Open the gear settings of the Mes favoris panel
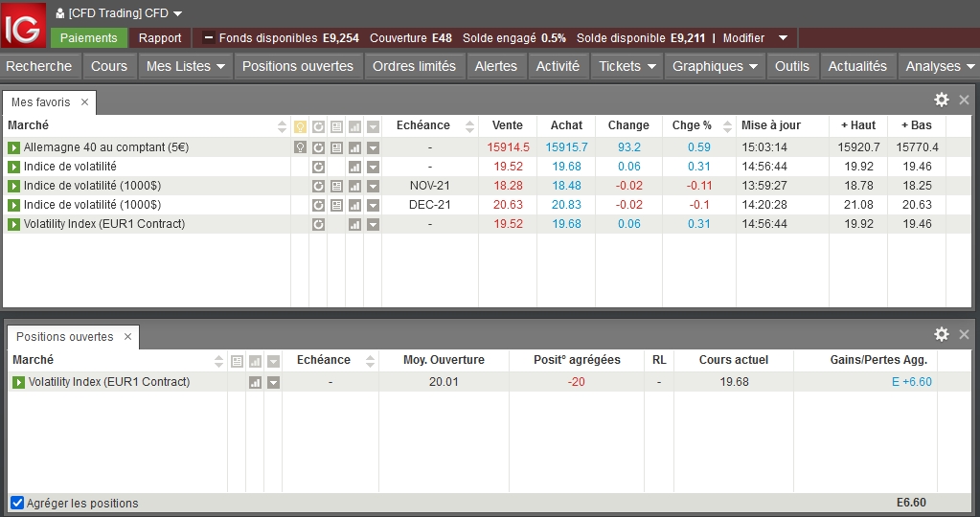This screenshot has height=517, width=980. tap(942, 100)
